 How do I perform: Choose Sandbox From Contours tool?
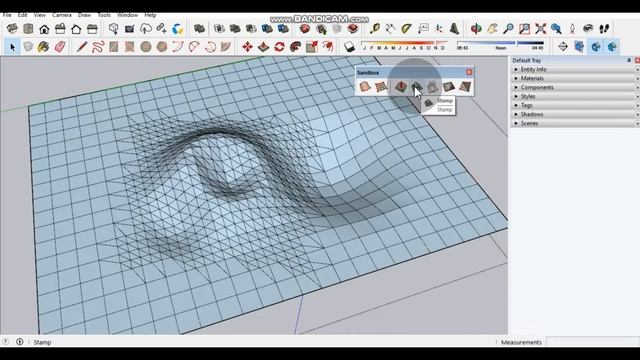click(364, 87)
